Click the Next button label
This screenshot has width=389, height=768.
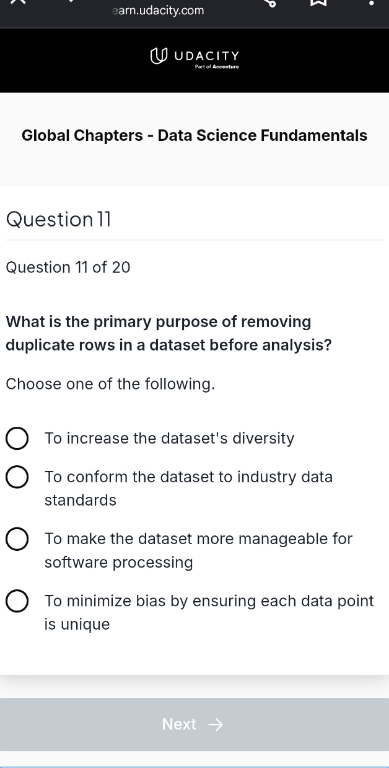click(179, 724)
